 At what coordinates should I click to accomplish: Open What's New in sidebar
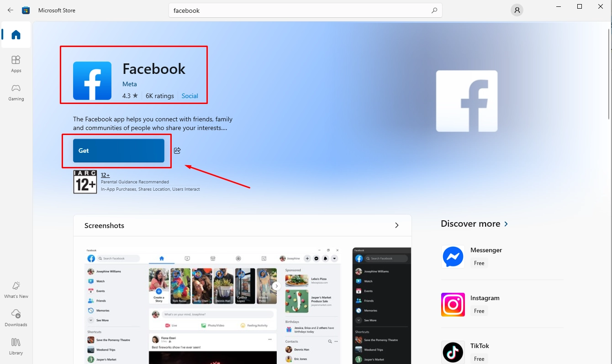click(16, 290)
